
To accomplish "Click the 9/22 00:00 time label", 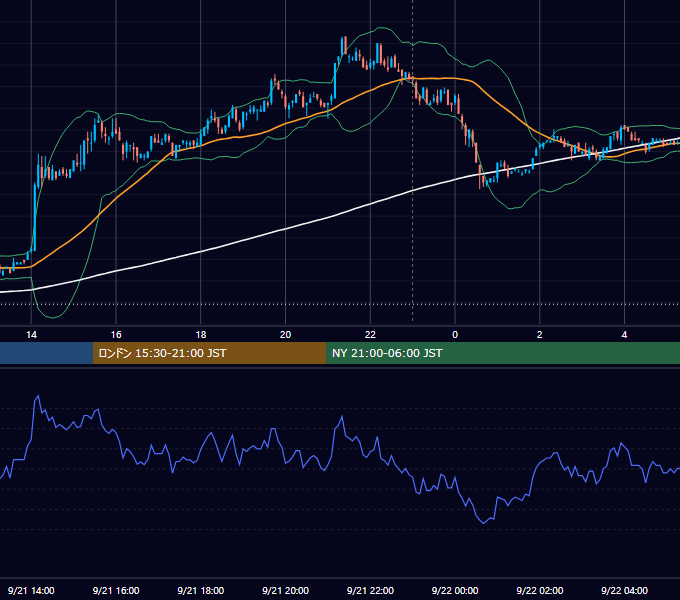I will (455, 590).
